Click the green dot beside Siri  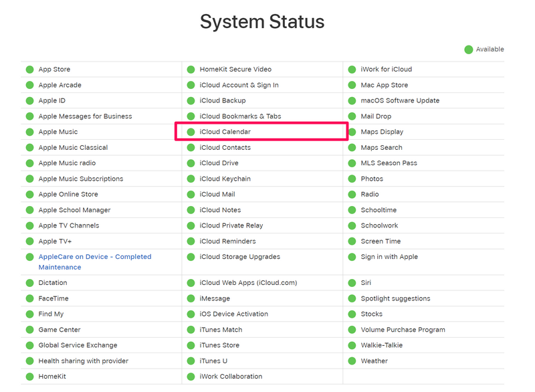coord(352,283)
